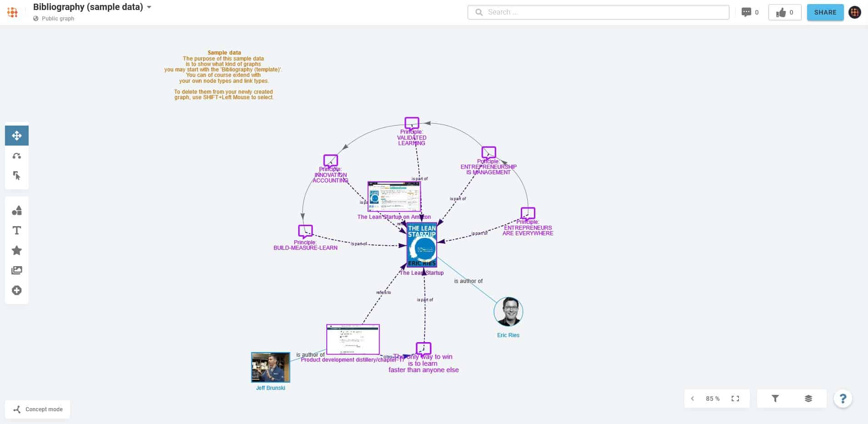Select the Eric Ries portrait node
The image size is (868, 424).
[x=508, y=312]
